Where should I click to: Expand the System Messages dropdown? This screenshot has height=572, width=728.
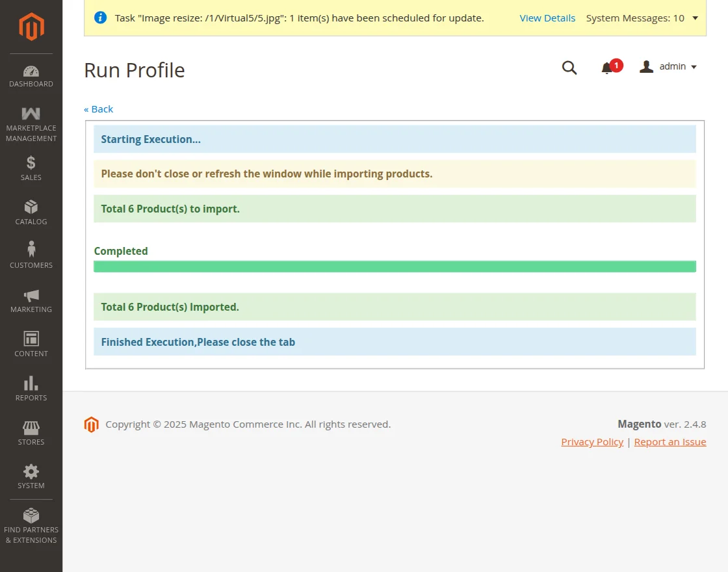(x=642, y=18)
